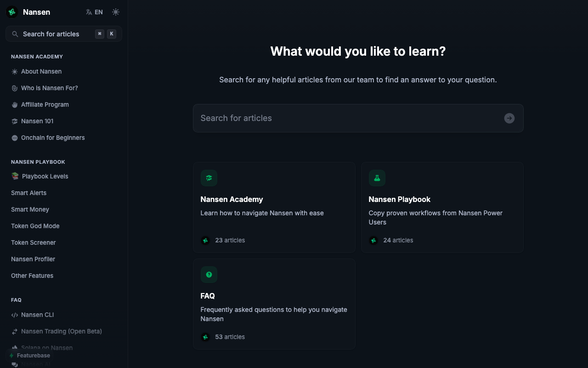Screen dimensions: 588x368
Task: Toggle the light/dark theme sun icon
Action: point(116,12)
